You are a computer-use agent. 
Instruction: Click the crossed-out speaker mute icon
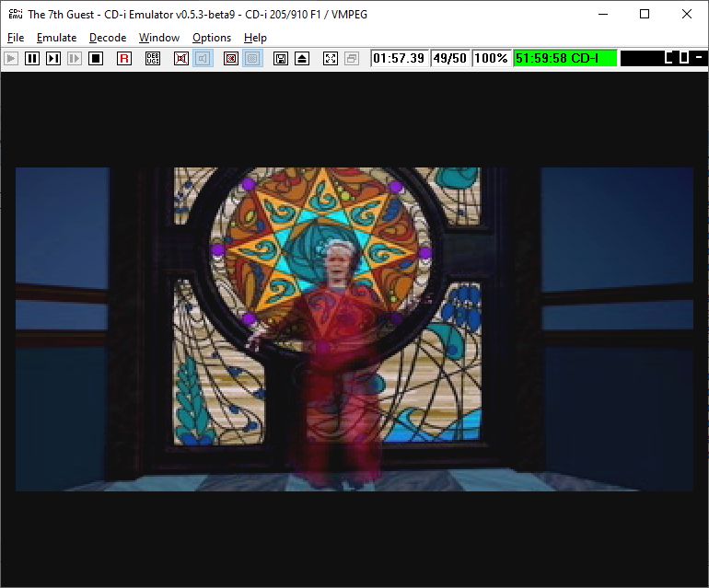pyautogui.click(x=181, y=58)
